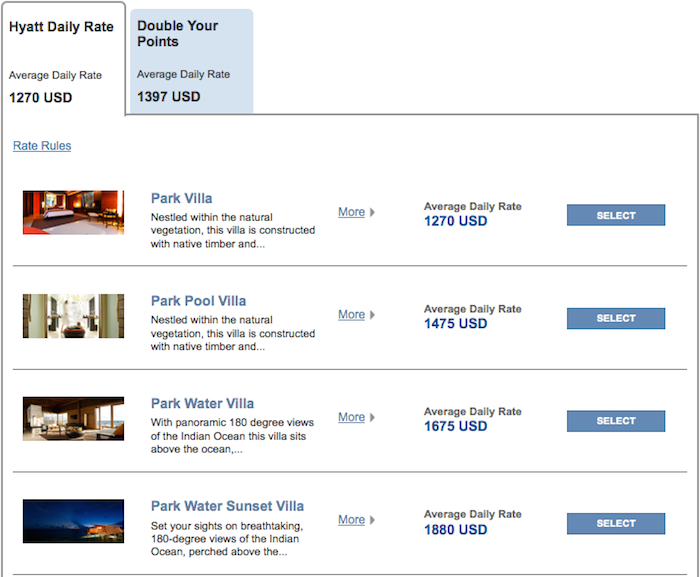This screenshot has height=577, width=700.
Task: Open the Hyatt Daily Rate tab
Action: tap(62, 27)
